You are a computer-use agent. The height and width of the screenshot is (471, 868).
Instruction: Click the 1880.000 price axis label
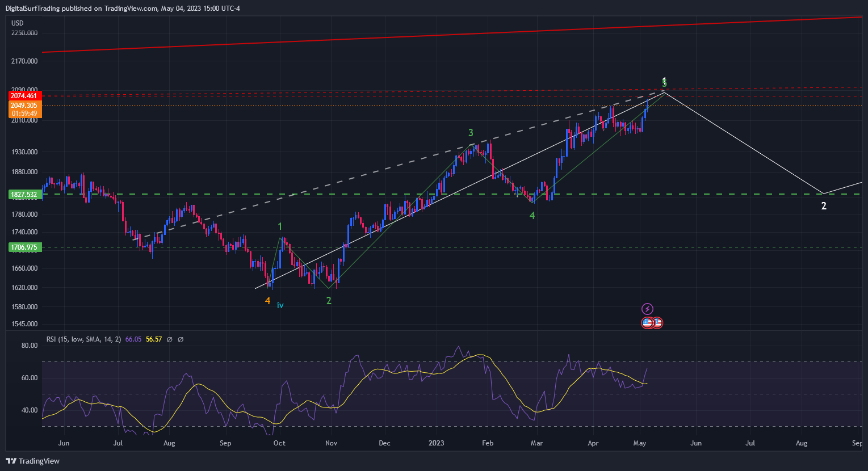24,172
